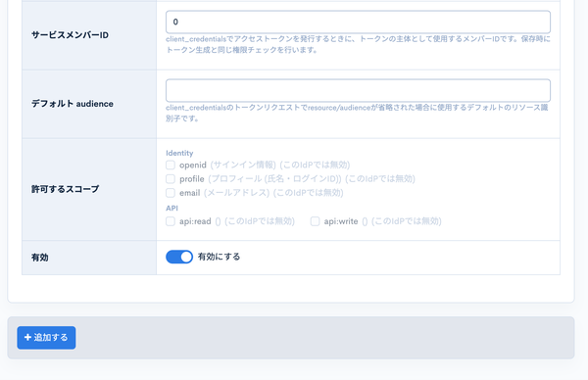Screen dimensions: 588x380
Task: Click the client_credentials help text under サービスメンバーID
Action: pyautogui.click(x=358, y=44)
